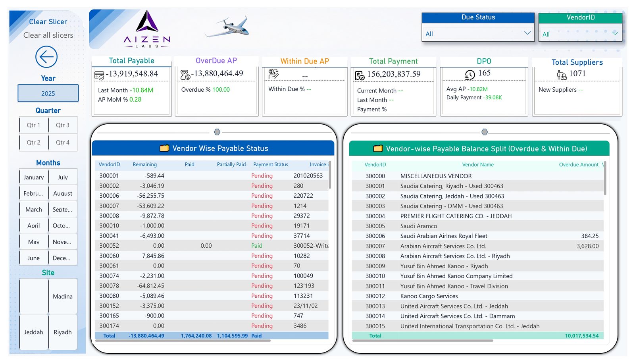The image size is (635, 364).
Task: Click the DPO clock icon
Action: [x=470, y=75]
